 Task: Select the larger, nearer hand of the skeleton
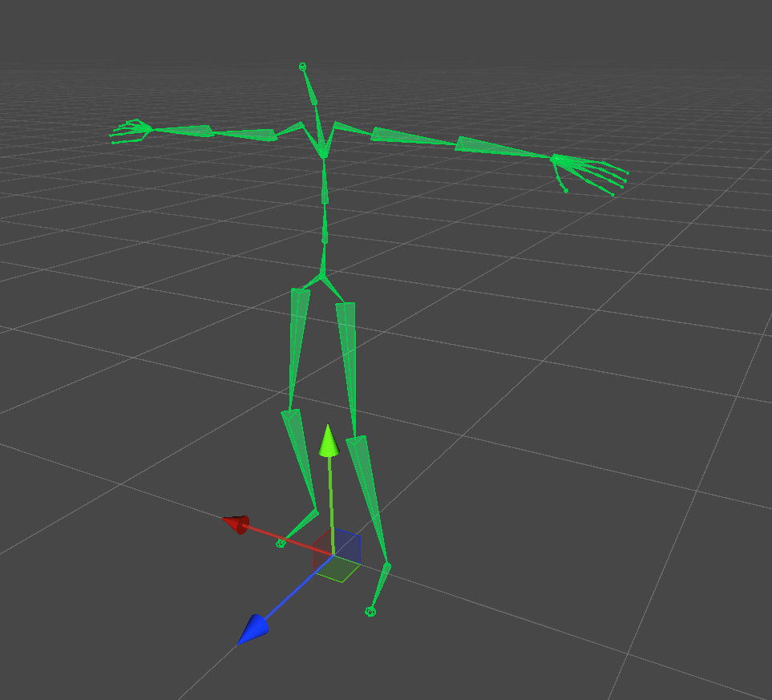588,173
